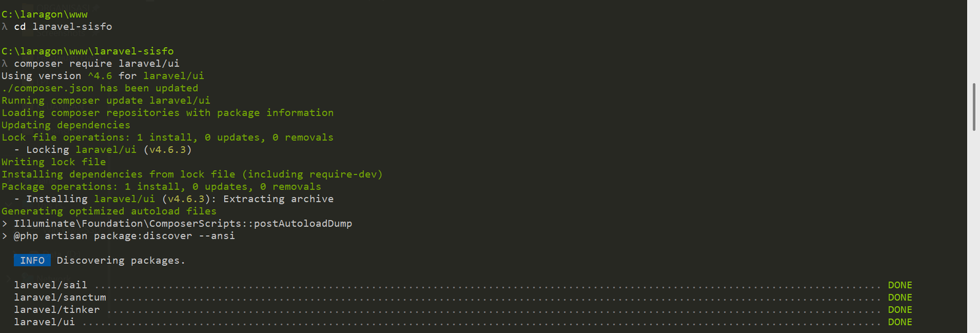Click the scrollbar track below the thumb

tap(973, 233)
